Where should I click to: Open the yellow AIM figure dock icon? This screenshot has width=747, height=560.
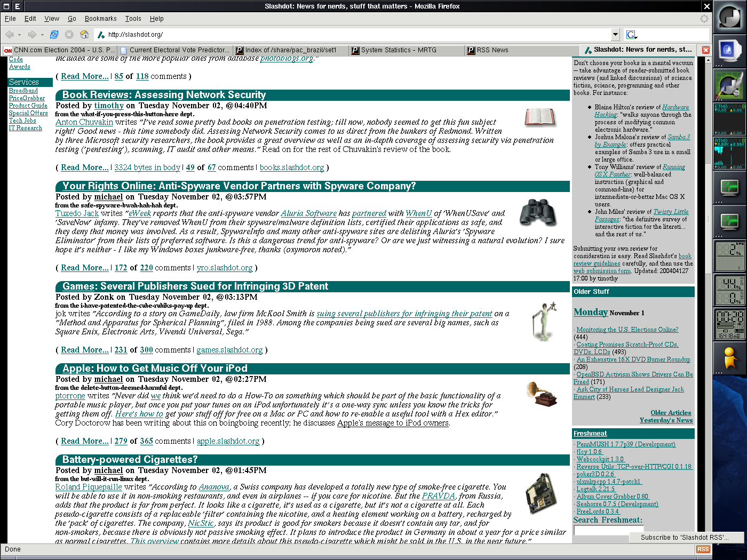(729, 357)
